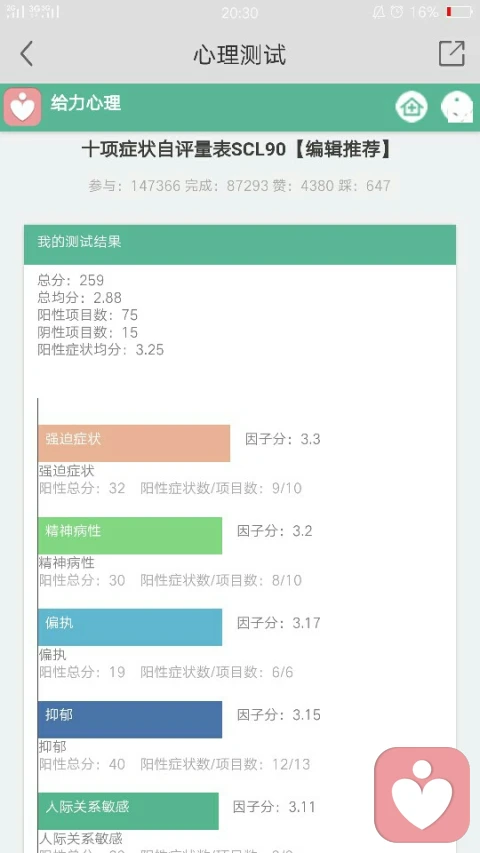This screenshot has width=480, height=853.
Task: Tap the floating pink heart button
Action: tap(422, 794)
